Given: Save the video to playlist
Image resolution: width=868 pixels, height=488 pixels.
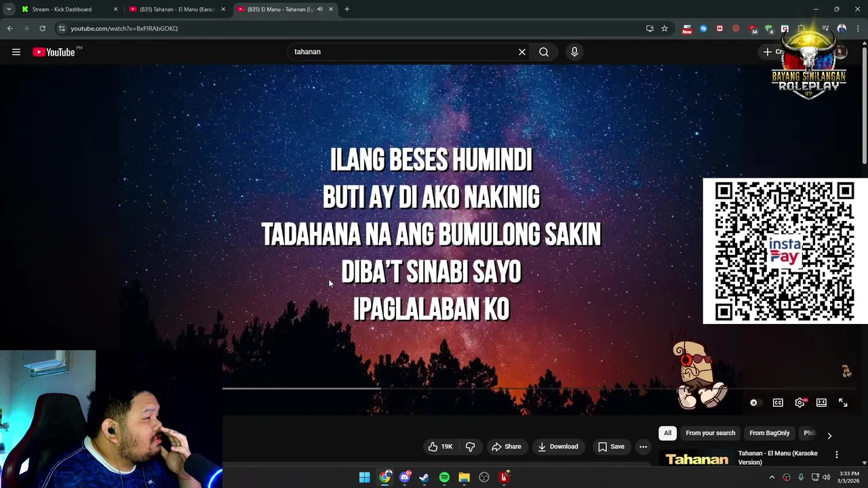Looking at the screenshot, I should coord(610,447).
